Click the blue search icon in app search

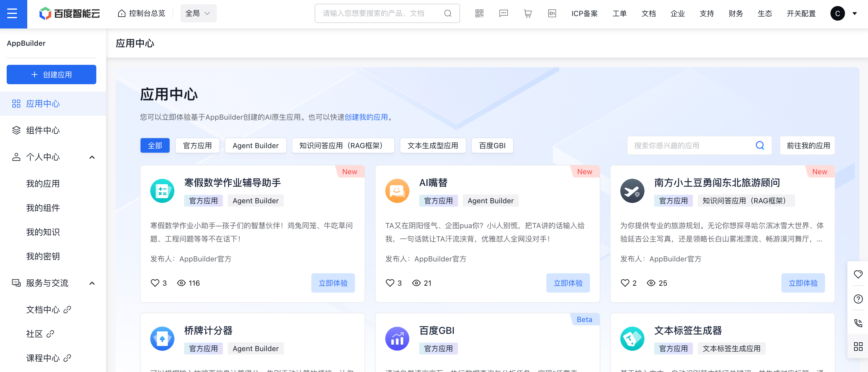click(760, 146)
